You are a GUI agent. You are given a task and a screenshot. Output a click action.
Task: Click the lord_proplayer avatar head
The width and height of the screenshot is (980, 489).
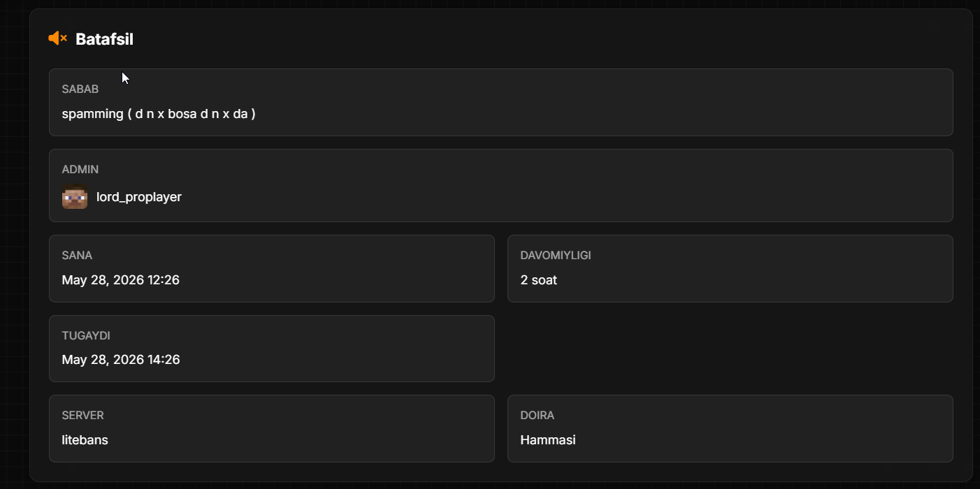point(75,197)
